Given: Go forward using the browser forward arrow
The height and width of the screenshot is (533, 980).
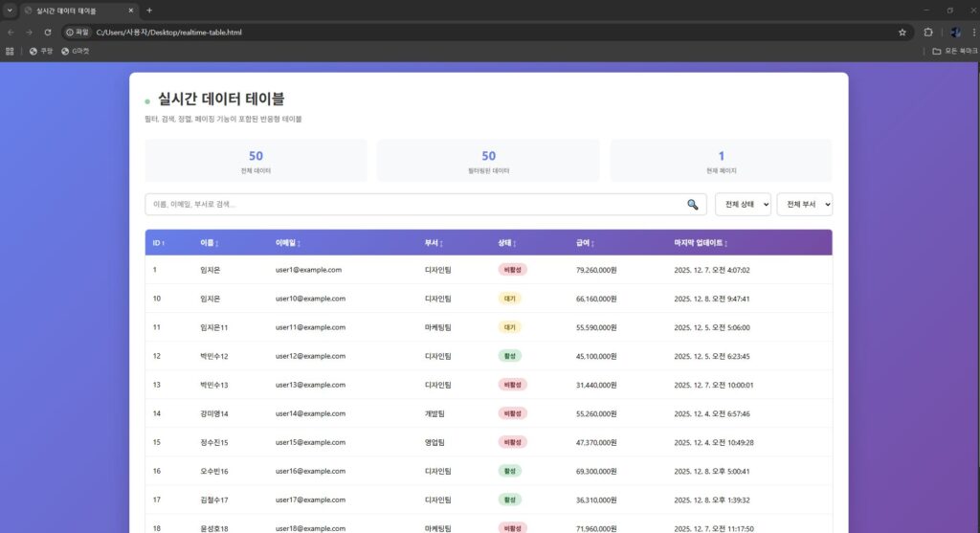Looking at the screenshot, I should point(29,32).
